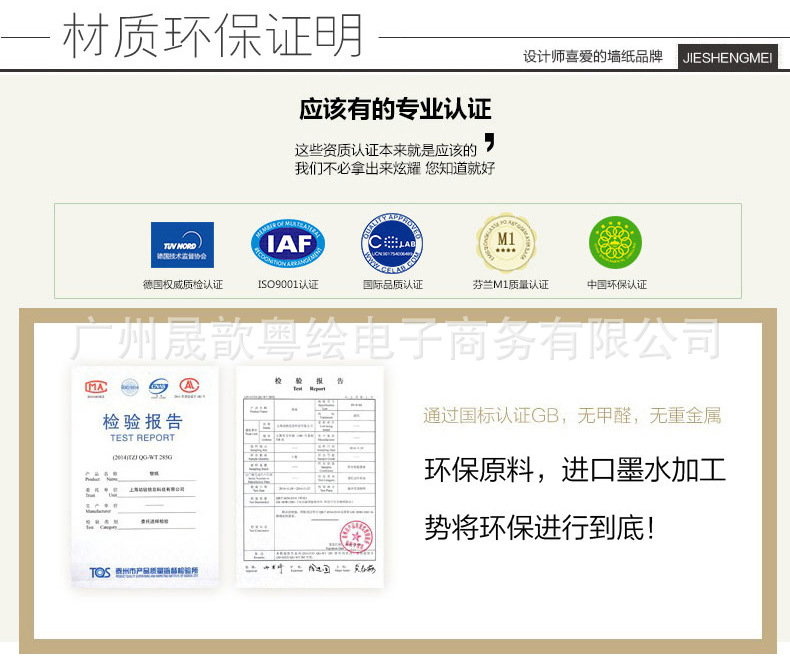Click the JIESHENGMEI brand label
This screenshot has width=790, height=662.
coord(728,57)
